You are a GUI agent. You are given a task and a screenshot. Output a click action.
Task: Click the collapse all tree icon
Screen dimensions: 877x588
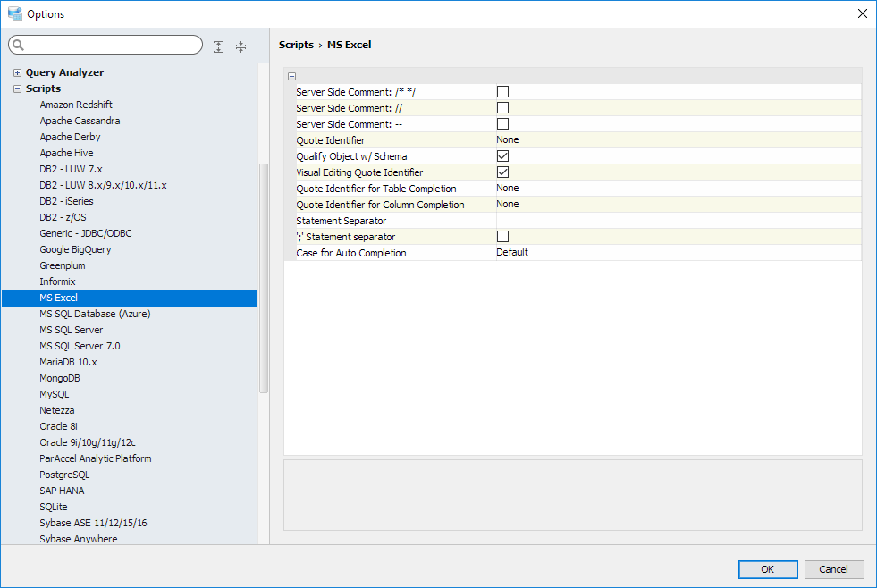click(240, 46)
